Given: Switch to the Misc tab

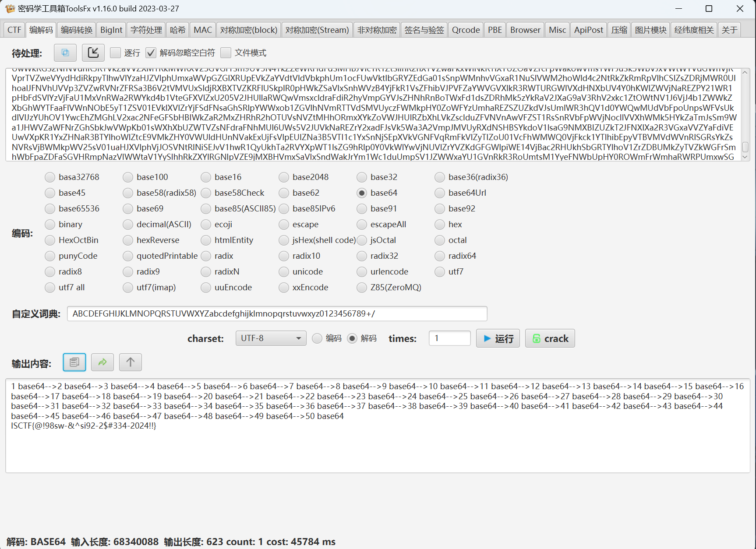Looking at the screenshot, I should coord(557,30).
